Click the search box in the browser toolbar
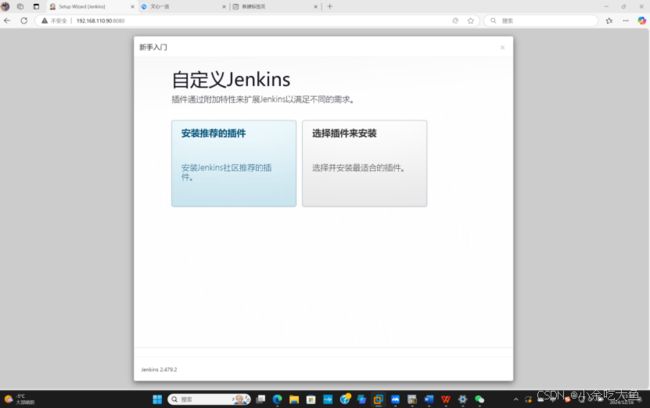Viewport: 650px width, 408px height. point(541,20)
